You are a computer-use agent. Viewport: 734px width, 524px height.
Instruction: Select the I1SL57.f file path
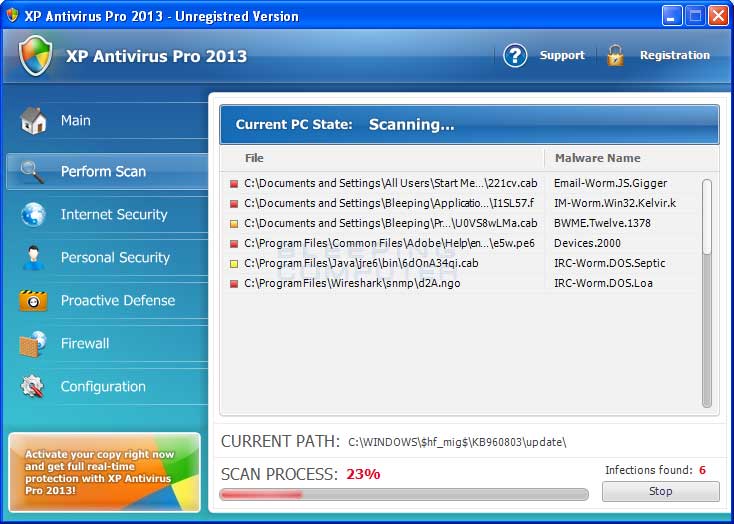389,203
